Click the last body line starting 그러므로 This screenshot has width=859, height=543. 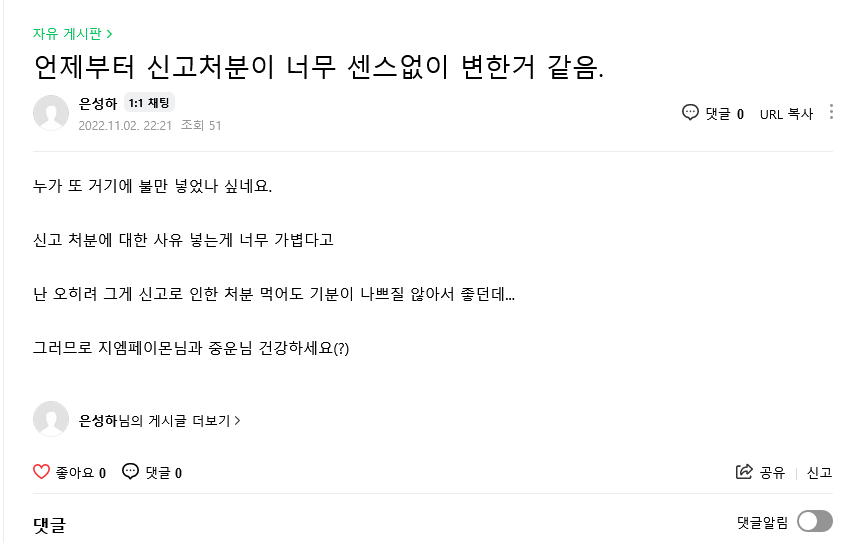coord(191,348)
